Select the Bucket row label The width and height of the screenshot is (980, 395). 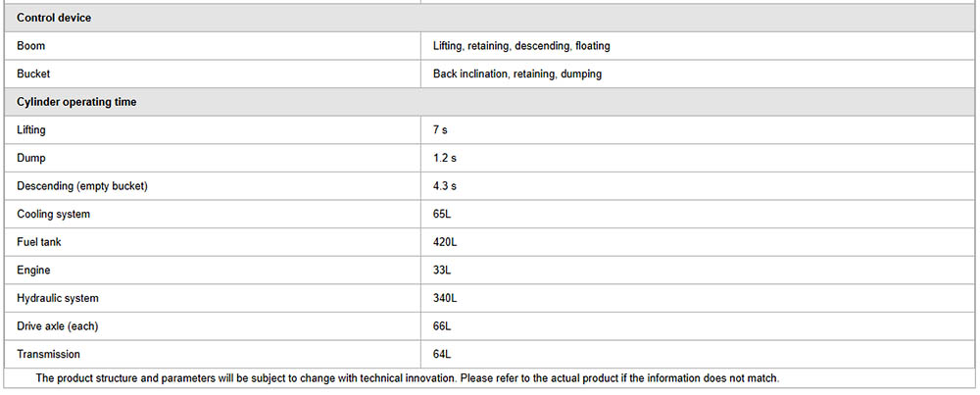coord(33,74)
